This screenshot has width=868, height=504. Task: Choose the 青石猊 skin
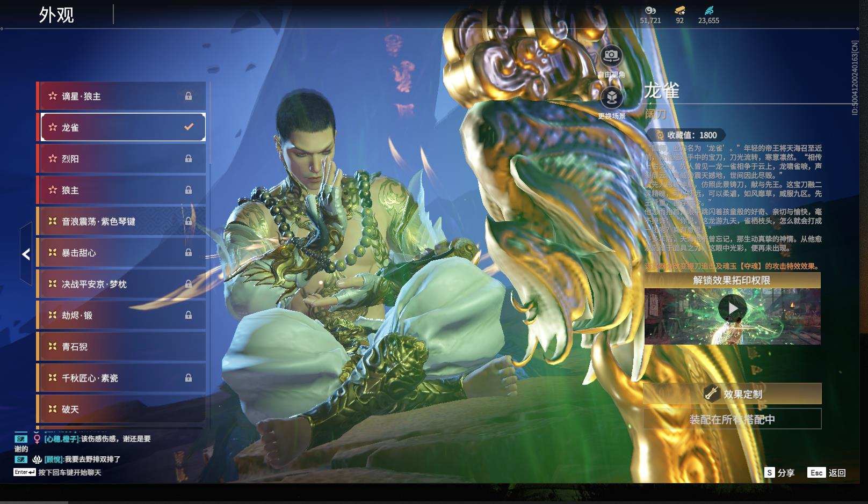click(122, 347)
